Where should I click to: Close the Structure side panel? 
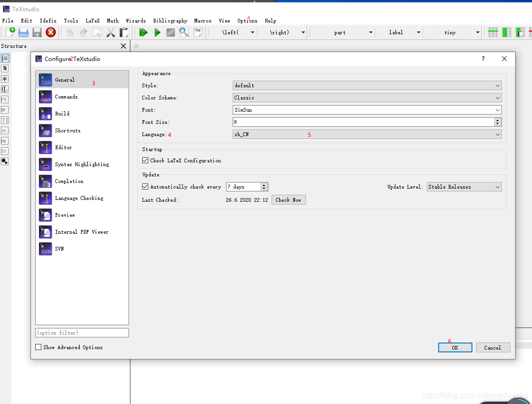[123, 46]
